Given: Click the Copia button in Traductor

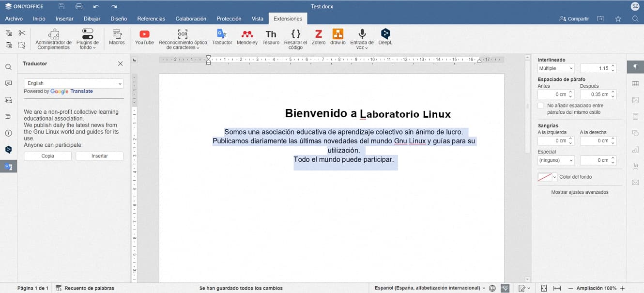Looking at the screenshot, I should 48,156.
